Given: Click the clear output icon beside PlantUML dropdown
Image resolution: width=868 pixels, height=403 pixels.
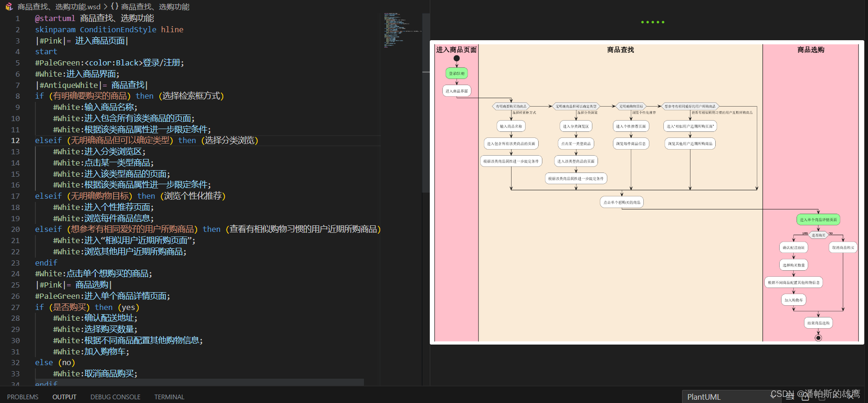Looking at the screenshot, I should pyautogui.click(x=790, y=396).
